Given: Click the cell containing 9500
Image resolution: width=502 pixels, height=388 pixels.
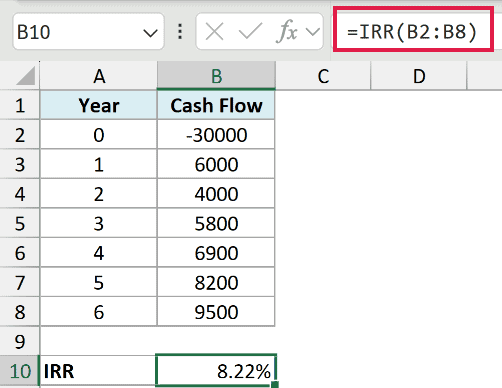Looking at the screenshot, I should coord(216,312).
